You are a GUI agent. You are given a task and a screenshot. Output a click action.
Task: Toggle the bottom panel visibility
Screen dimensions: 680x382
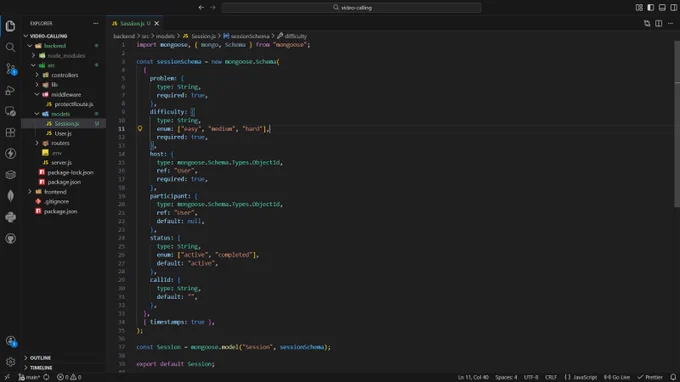(662, 7)
